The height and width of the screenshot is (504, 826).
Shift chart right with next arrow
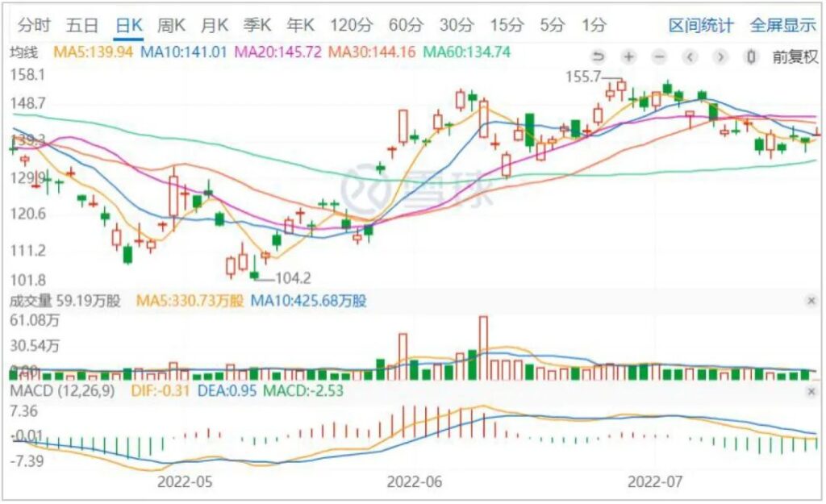coord(720,56)
